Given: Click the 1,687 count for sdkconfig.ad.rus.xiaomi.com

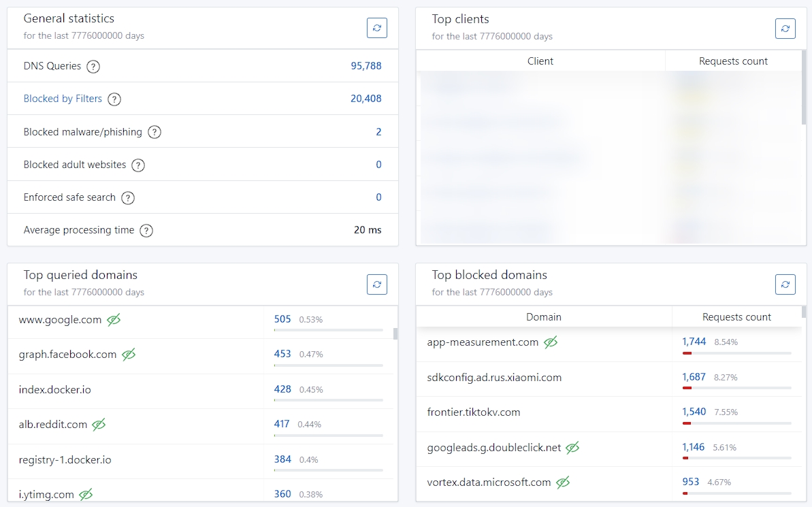Looking at the screenshot, I should [693, 376].
